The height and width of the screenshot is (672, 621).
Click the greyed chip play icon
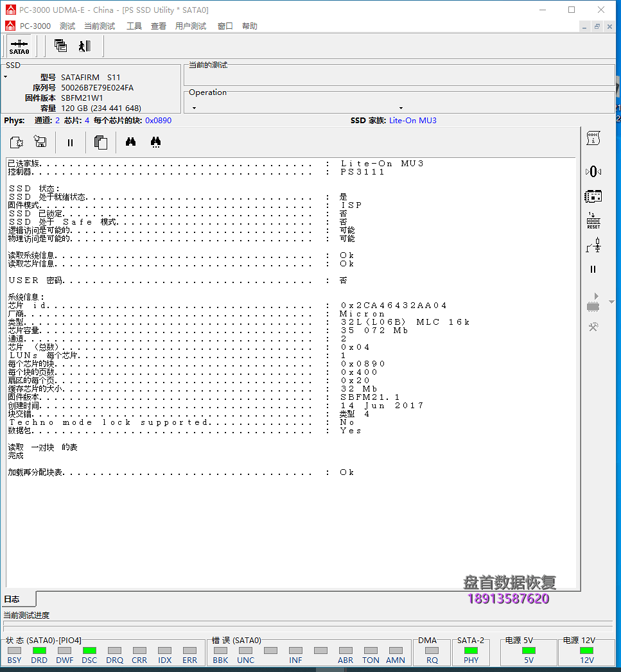tap(593, 302)
